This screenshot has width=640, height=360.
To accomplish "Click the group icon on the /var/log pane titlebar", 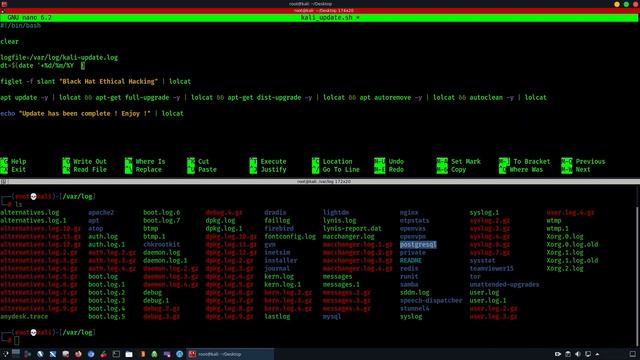I will tap(3, 181).
